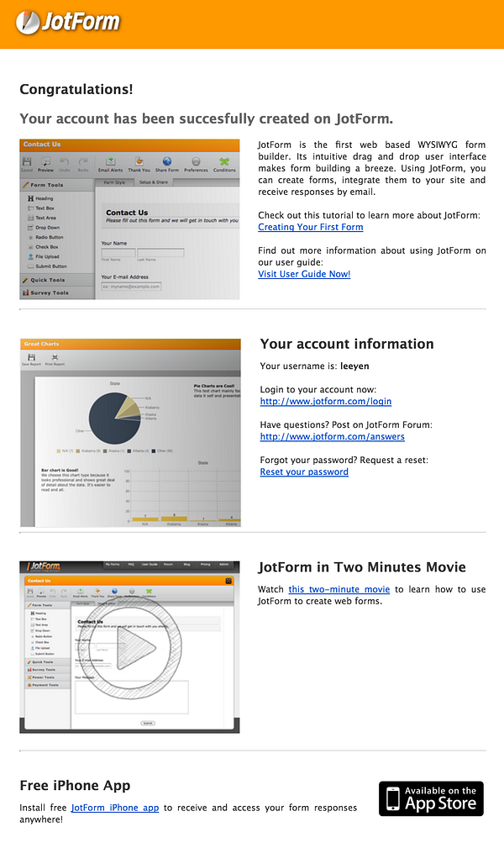
Task: Click the Great Charts report screenshot
Action: point(130,433)
